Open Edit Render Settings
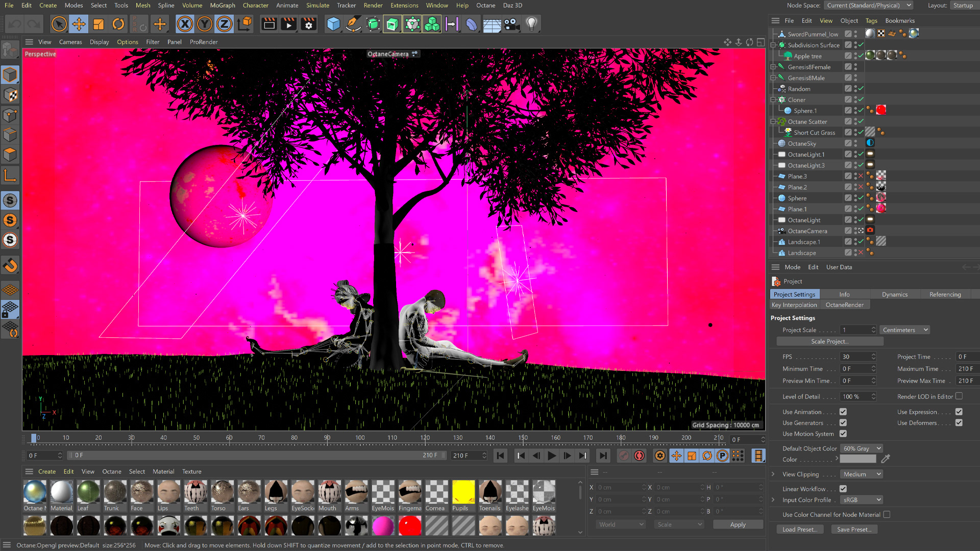This screenshot has width=980, height=551. point(309,24)
